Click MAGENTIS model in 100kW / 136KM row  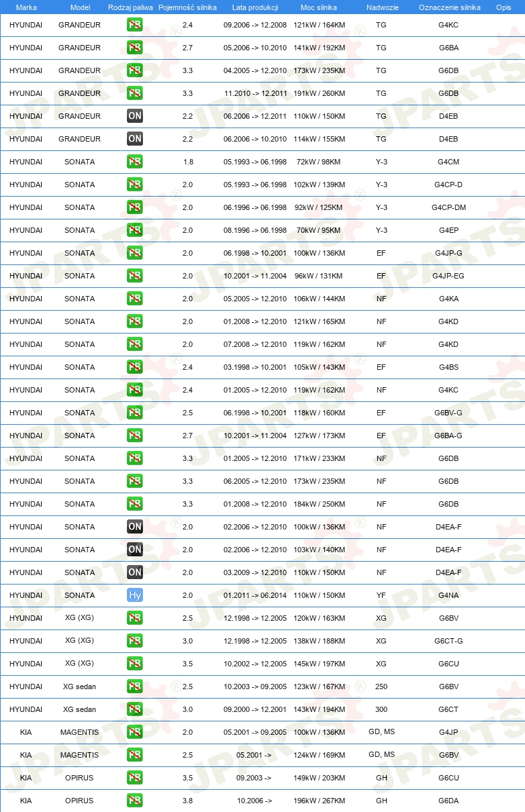coord(79,732)
